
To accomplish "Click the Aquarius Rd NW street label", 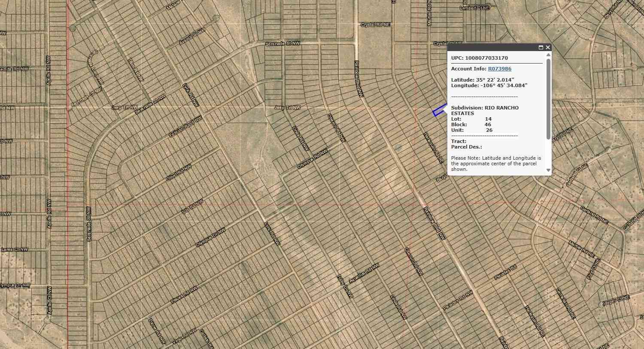I will [364, 273].
